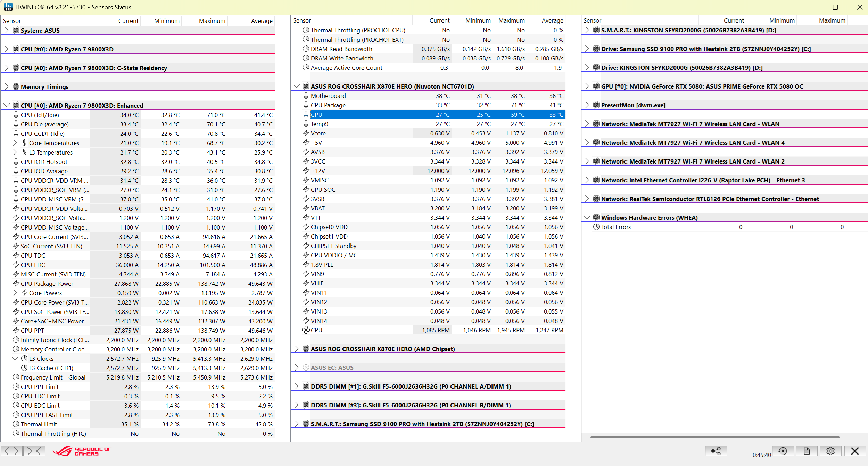The width and height of the screenshot is (868, 466).
Task: Collapse the Nuvoton NCT6701D sensor group
Action: pyautogui.click(x=297, y=86)
